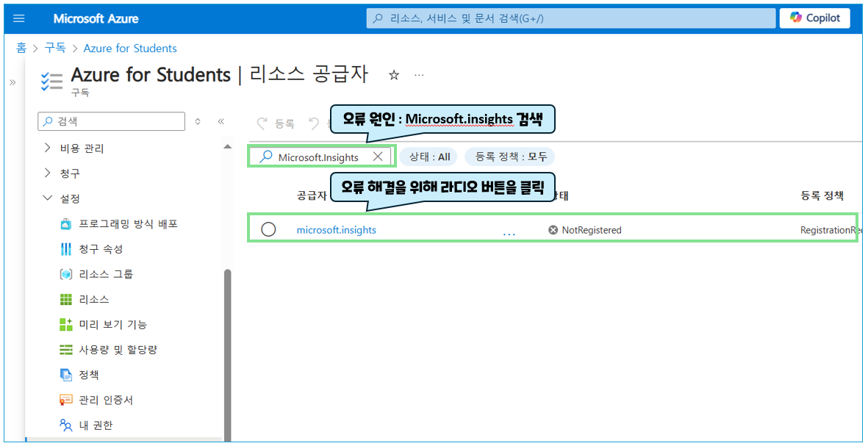
Task: Clear the Microsoft.Insights filter text
Action: coord(378,157)
